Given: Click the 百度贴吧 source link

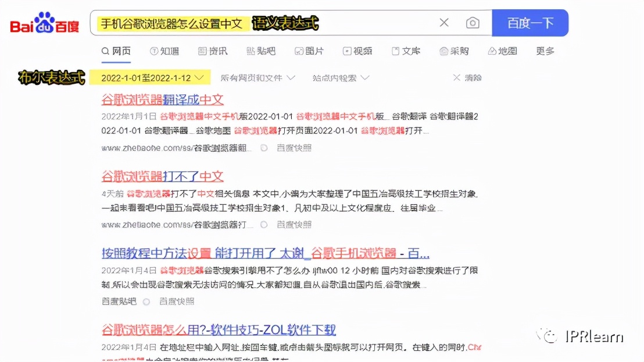Looking at the screenshot, I should pyautogui.click(x=119, y=301).
